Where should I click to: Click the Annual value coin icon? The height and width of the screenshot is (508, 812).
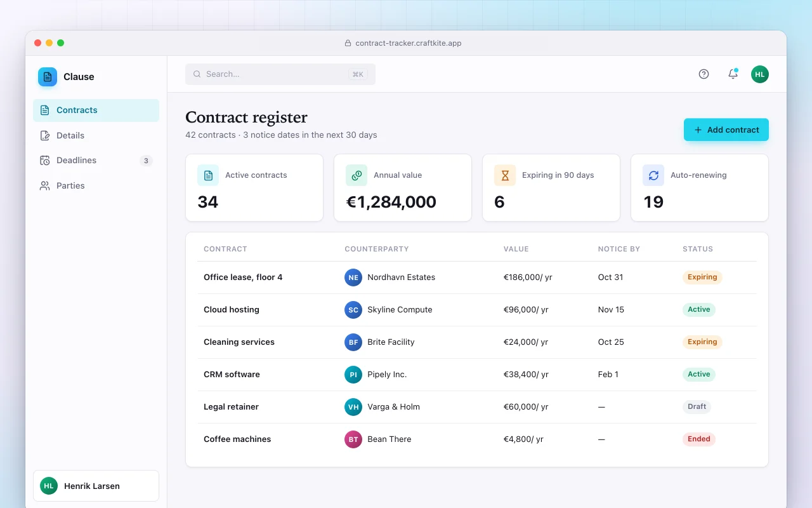(x=357, y=175)
